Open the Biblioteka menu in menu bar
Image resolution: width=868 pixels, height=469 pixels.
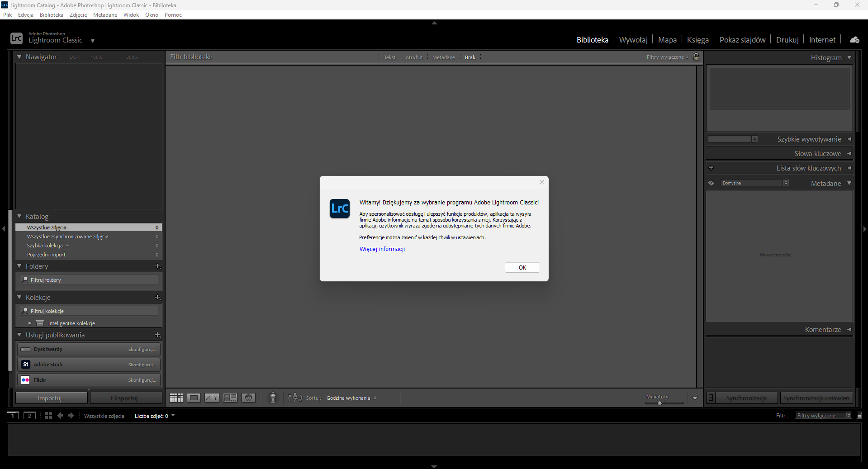(52, 15)
